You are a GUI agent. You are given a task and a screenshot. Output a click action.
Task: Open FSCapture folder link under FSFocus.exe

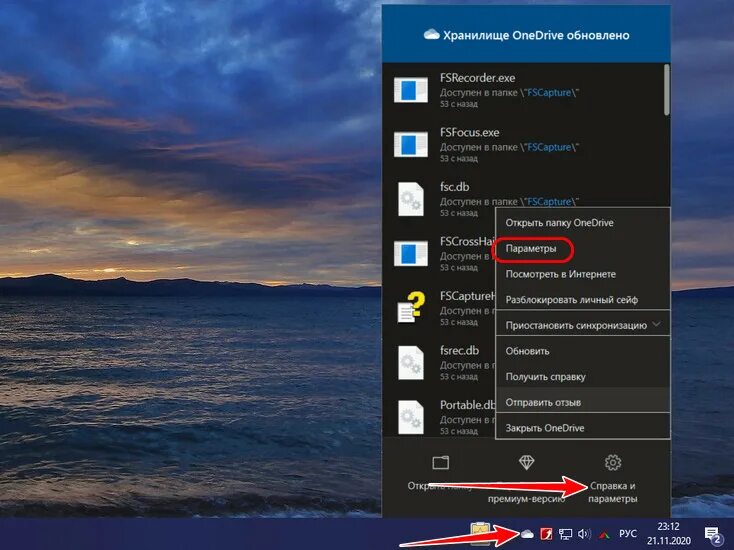pyautogui.click(x=549, y=147)
